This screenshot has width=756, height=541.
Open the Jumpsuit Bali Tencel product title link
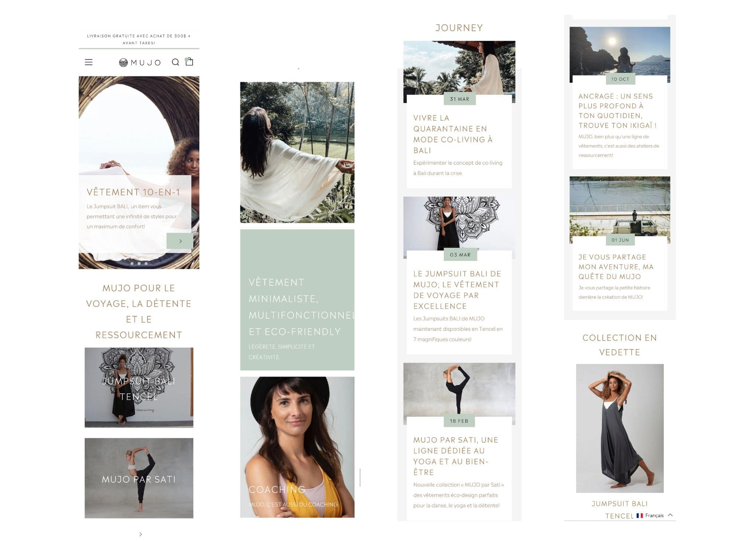pyautogui.click(x=619, y=510)
